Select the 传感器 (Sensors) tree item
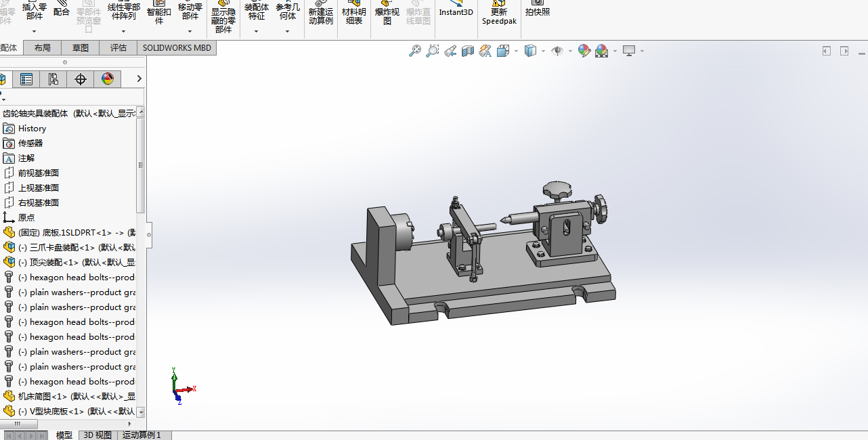Viewport: 868px width, 440px height. (x=23, y=144)
